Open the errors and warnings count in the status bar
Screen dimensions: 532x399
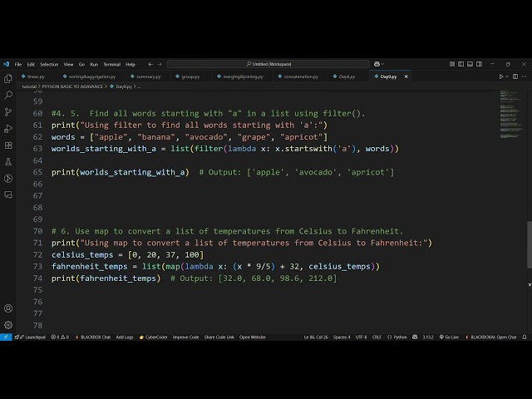point(60,337)
